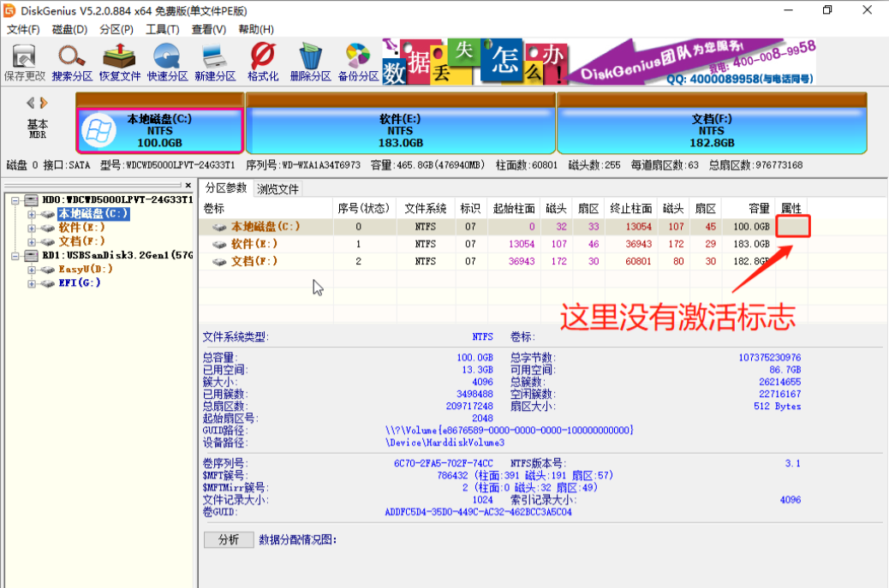Select the 格式化 format tool
Screen dimensions: 889x588
point(263,62)
